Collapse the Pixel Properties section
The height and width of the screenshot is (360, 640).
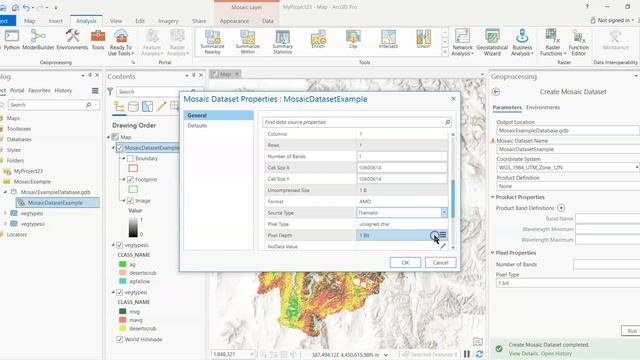(x=493, y=253)
